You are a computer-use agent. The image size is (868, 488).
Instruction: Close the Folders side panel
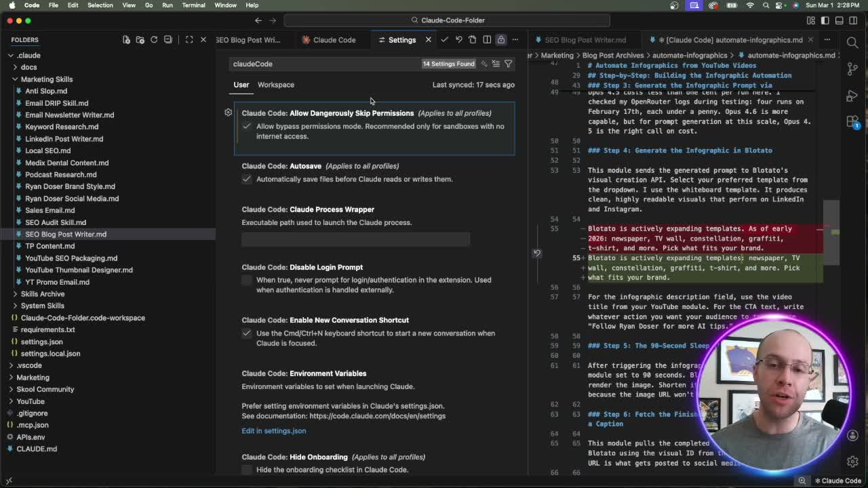(x=203, y=40)
